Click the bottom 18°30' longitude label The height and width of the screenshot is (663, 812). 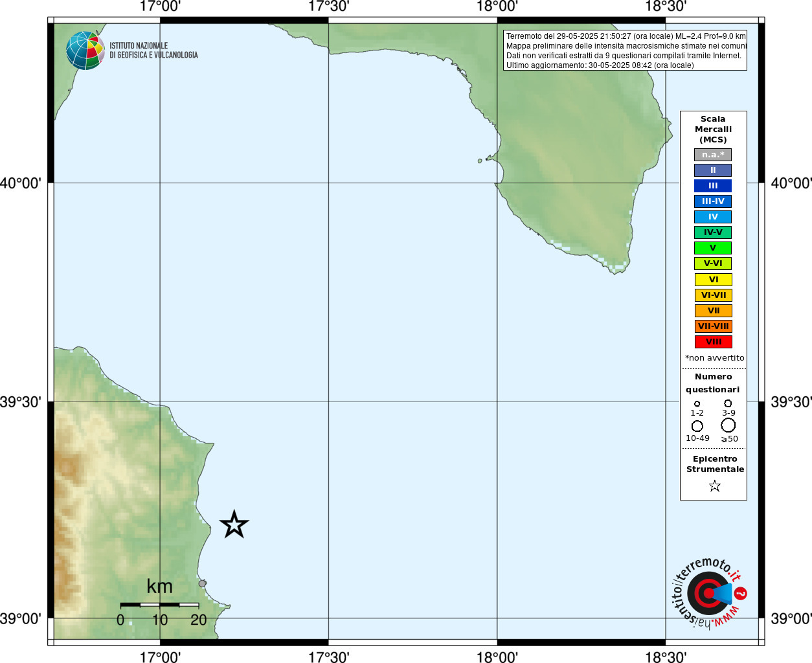click(x=666, y=657)
